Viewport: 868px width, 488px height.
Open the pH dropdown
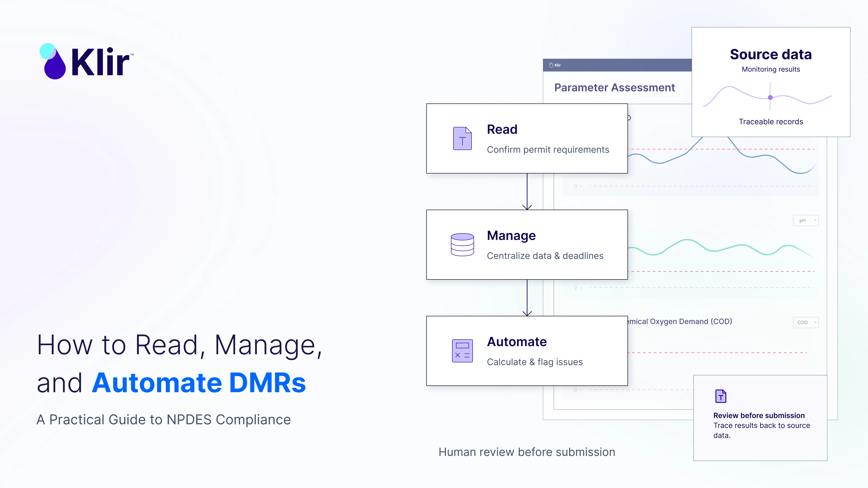point(806,221)
